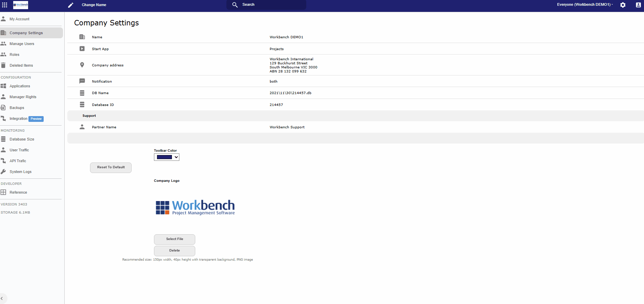Click the Backups icon in sidebar
The image size is (644, 304).
coord(3,108)
